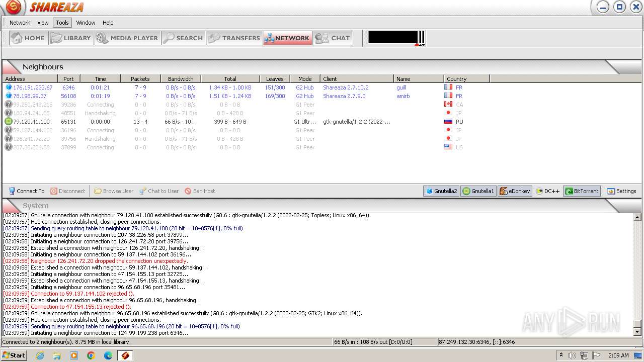Sort by Bandwidth column header

coord(181,79)
